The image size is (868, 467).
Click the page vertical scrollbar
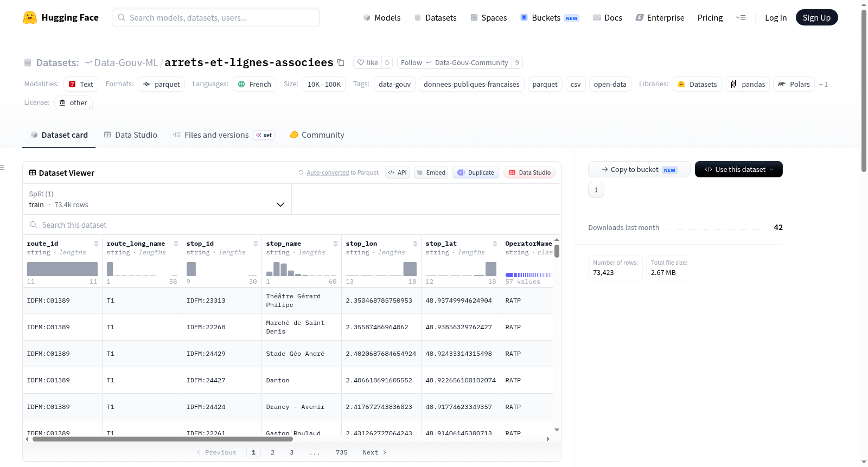tap(864, 91)
